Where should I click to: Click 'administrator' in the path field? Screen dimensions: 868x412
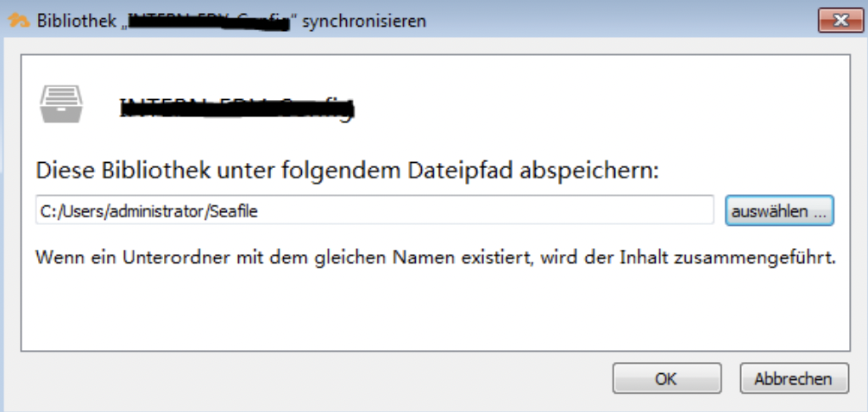click(x=158, y=210)
